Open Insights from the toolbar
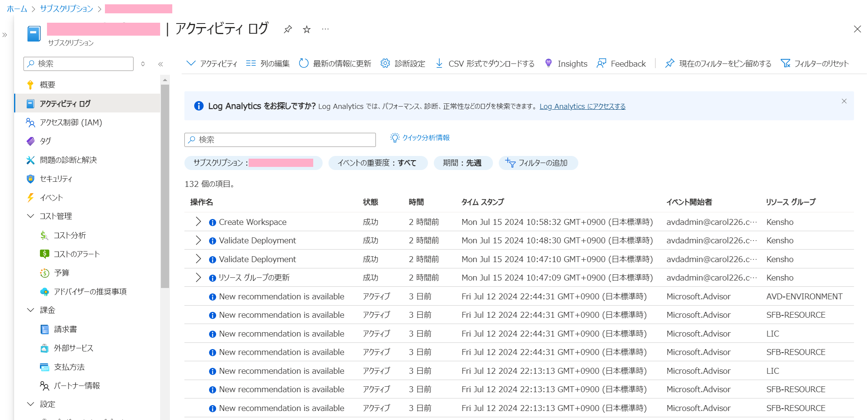 [x=566, y=63]
